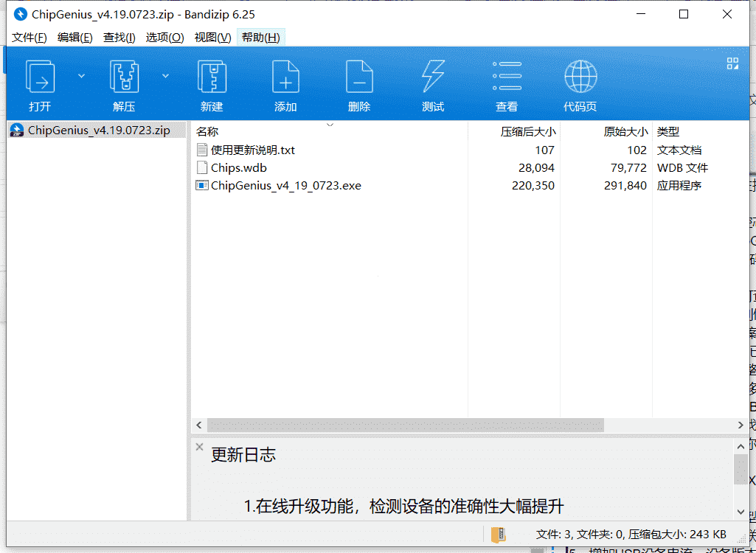Click the Bandizip logo in the title bar

coord(21,15)
